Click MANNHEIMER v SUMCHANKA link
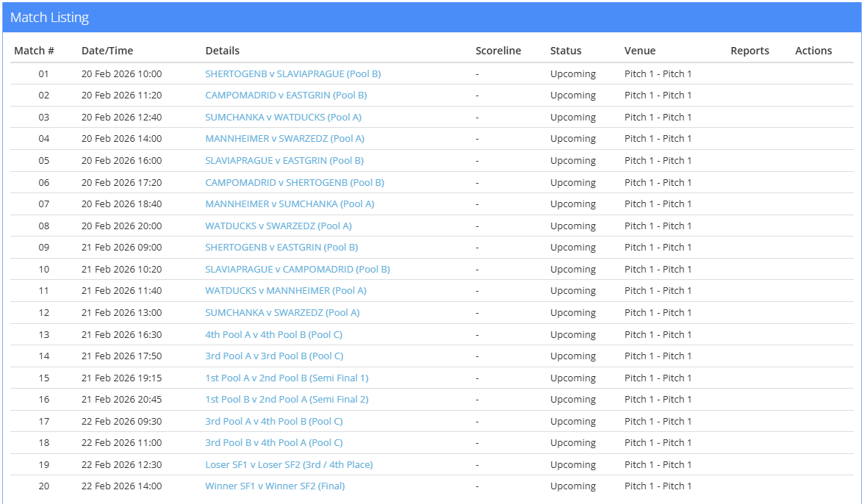 (x=289, y=204)
